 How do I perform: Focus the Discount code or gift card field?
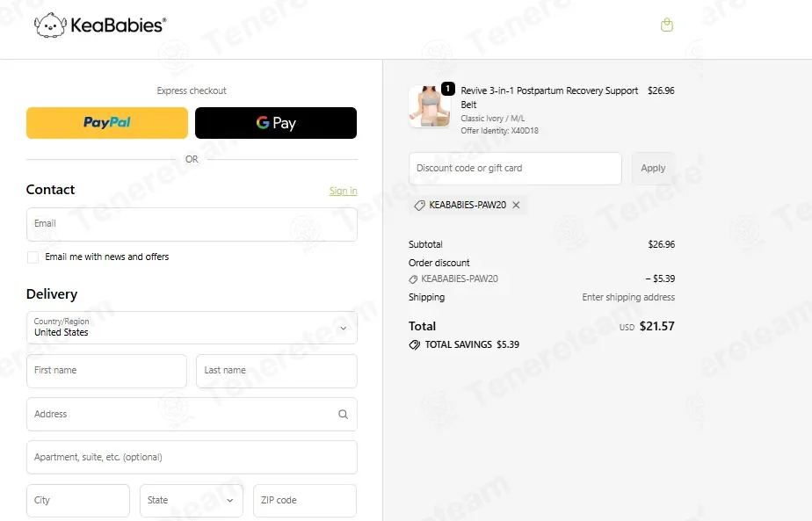coord(515,169)
